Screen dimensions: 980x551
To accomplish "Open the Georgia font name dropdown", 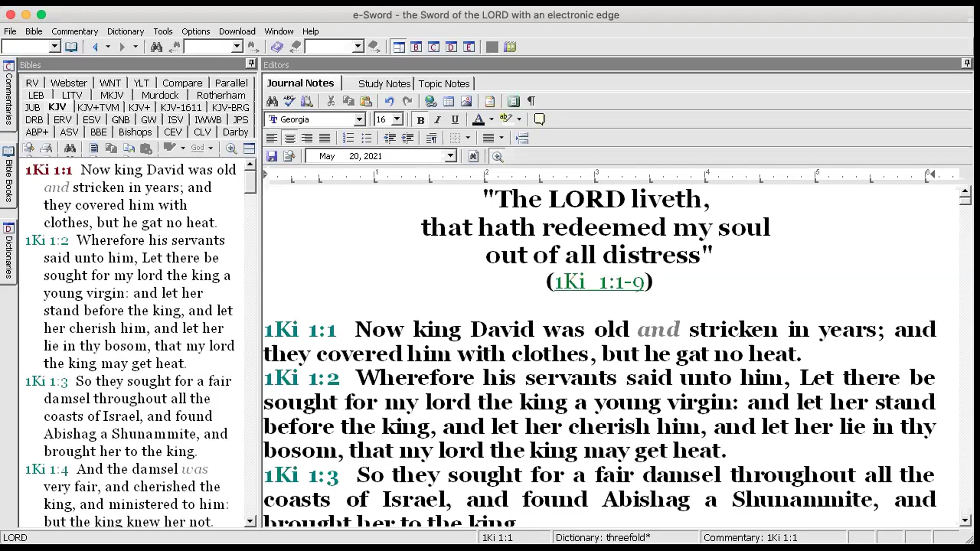I will (x=359, y=120).
